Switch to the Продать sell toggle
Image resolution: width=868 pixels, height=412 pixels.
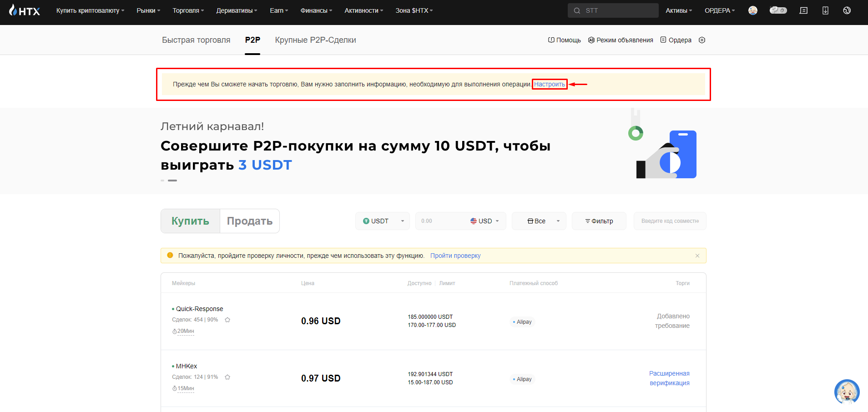pos(250,221)
